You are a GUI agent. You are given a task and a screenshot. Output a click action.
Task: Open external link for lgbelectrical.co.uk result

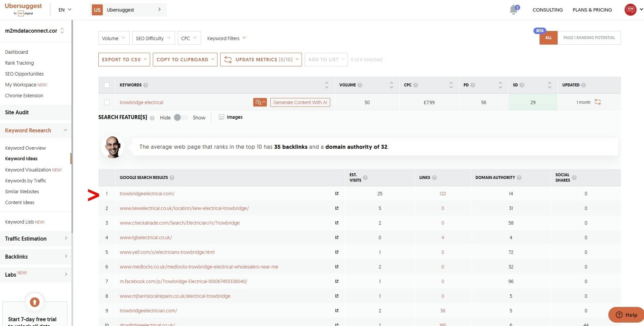[x=337, y=238]
